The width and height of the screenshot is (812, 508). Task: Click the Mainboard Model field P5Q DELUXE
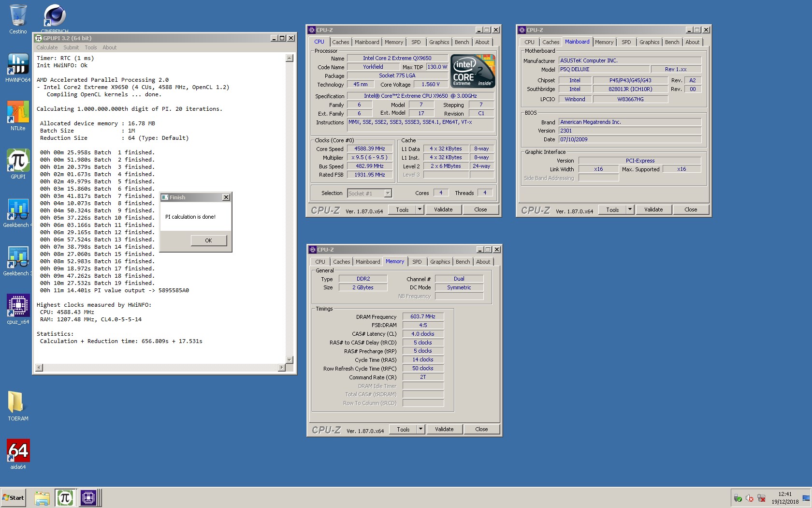pos(604,69)
